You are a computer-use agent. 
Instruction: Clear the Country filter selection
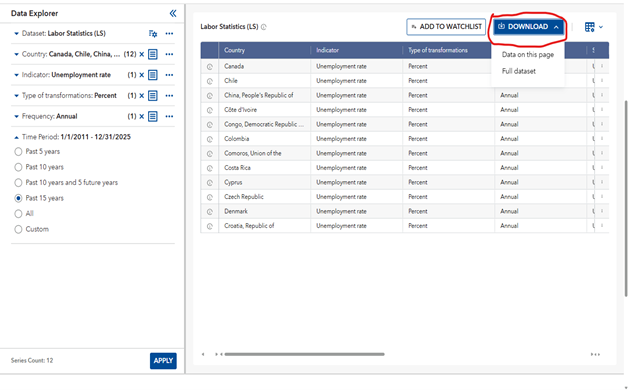141,54
